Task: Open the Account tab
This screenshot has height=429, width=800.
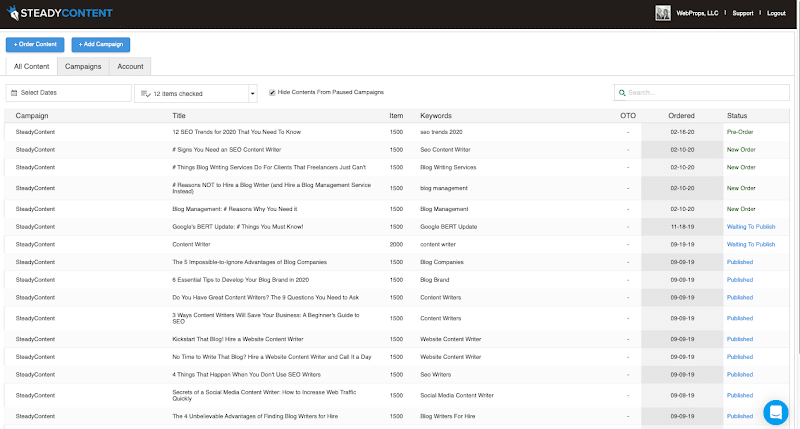Action: click(129, 66)
